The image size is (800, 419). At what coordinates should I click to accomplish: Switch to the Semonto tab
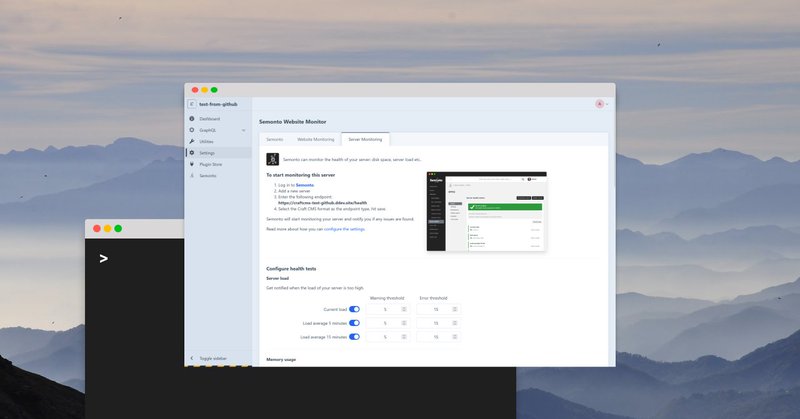click(x=274, y=139)
